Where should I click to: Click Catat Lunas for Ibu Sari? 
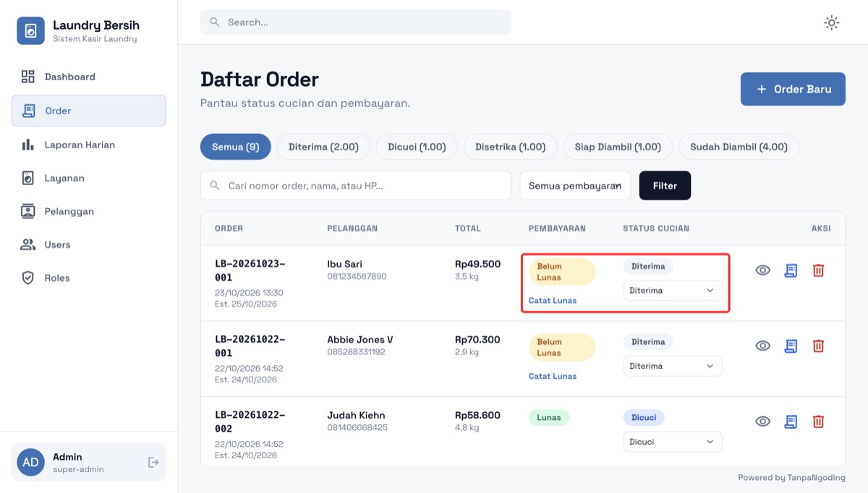click(x=553, y=301)
